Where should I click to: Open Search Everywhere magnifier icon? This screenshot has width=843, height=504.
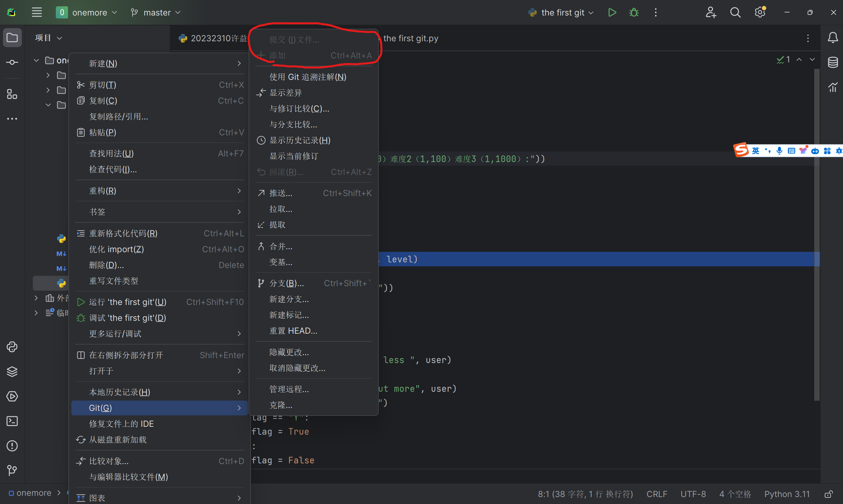pos(735,13)
